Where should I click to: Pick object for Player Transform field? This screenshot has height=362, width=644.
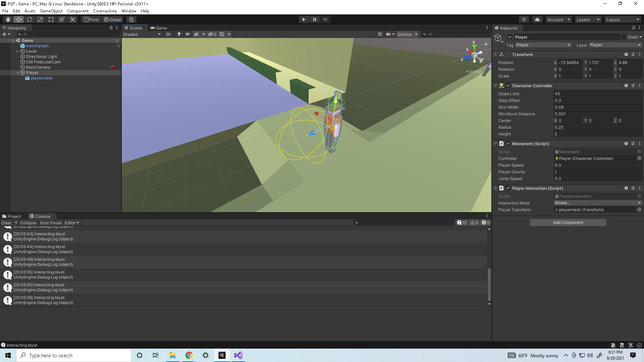coord(639,210)
